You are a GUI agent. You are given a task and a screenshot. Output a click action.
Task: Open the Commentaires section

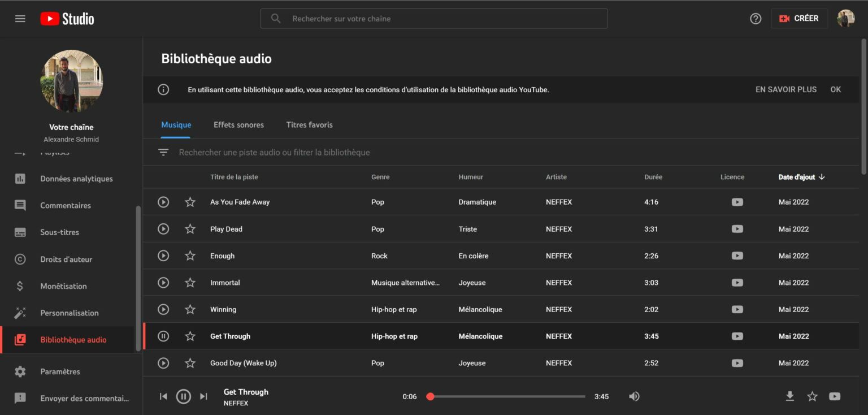(x=66, y=205)
